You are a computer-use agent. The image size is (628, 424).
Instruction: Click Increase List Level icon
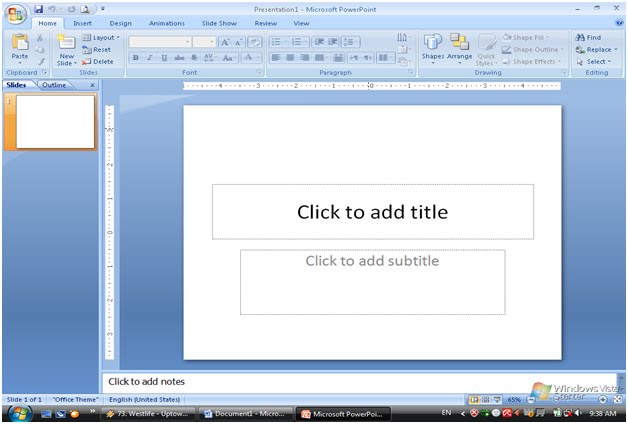332,42
